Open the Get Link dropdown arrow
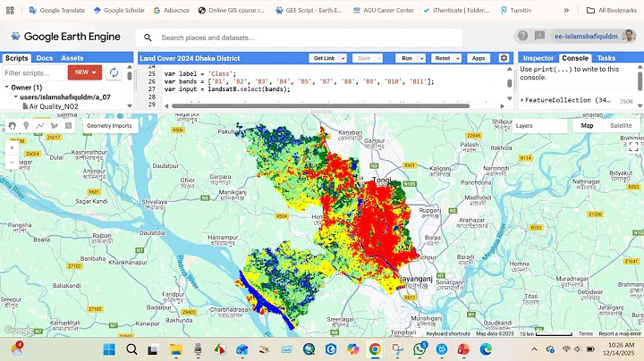Screen dimensions: 644x361 343,58
